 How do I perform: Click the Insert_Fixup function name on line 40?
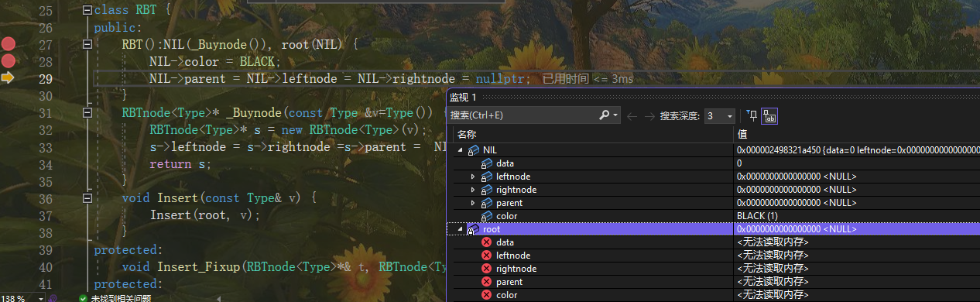[x=200, y=266]
